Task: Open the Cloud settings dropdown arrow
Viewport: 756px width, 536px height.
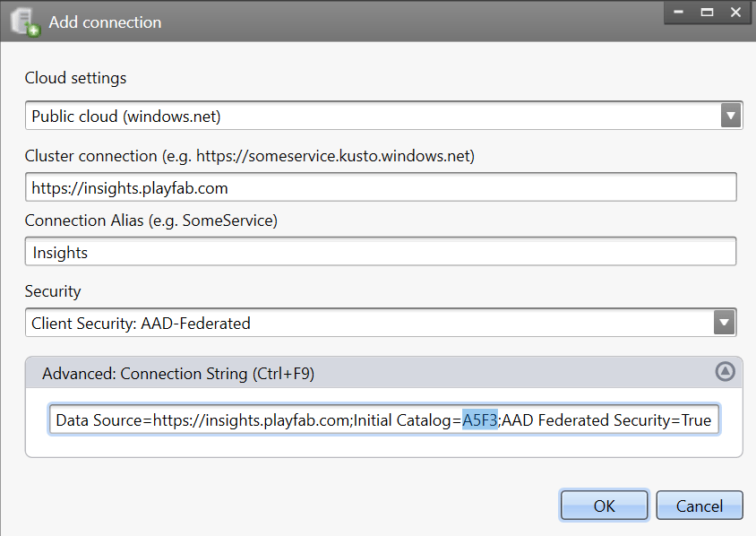Action: tap(730, 116)
